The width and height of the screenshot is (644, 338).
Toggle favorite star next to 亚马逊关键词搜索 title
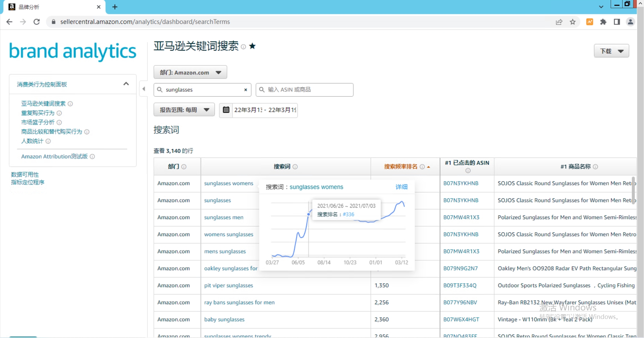tap(252, 46)
